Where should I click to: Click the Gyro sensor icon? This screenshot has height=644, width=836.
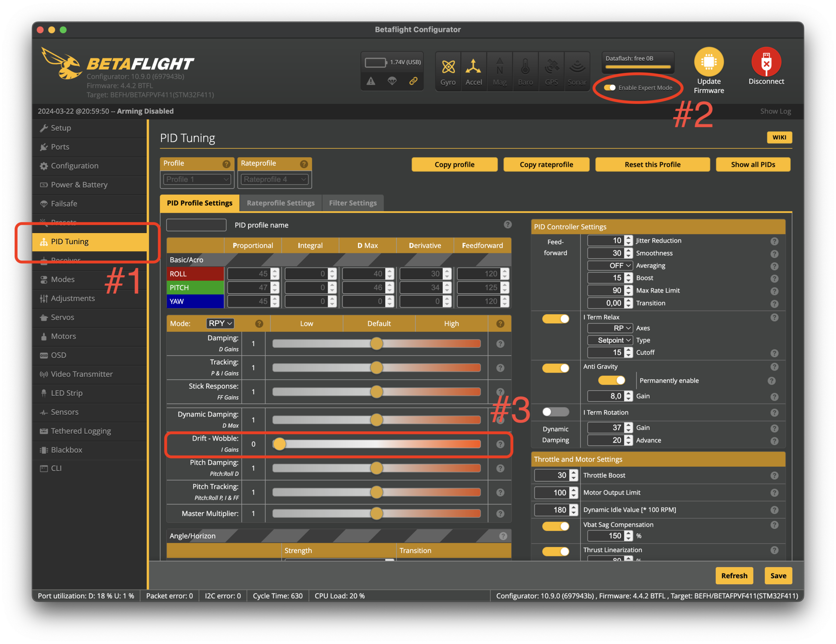(x=448, y=72)
